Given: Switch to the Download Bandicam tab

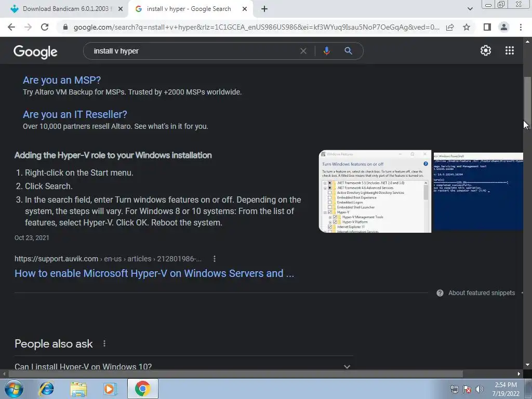Looking at the screenshot, I should pyautogui.click(x=64, y=9).
